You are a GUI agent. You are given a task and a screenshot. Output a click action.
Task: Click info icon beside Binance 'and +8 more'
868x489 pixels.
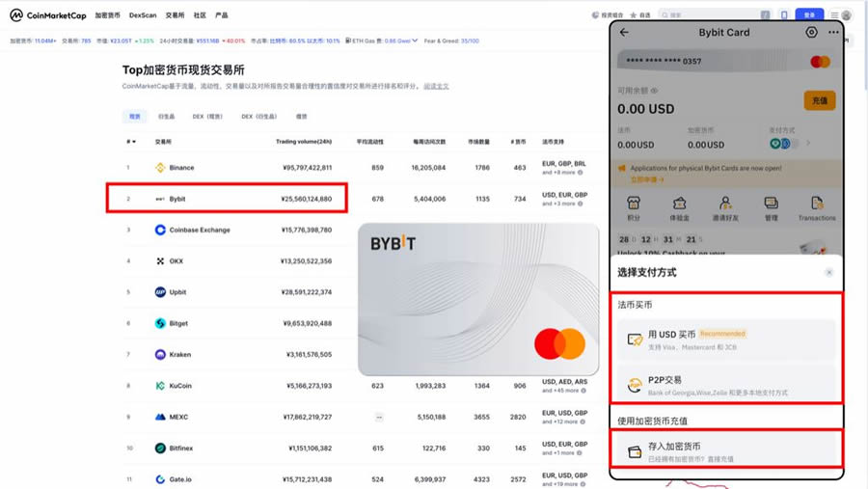coord(581,173)
